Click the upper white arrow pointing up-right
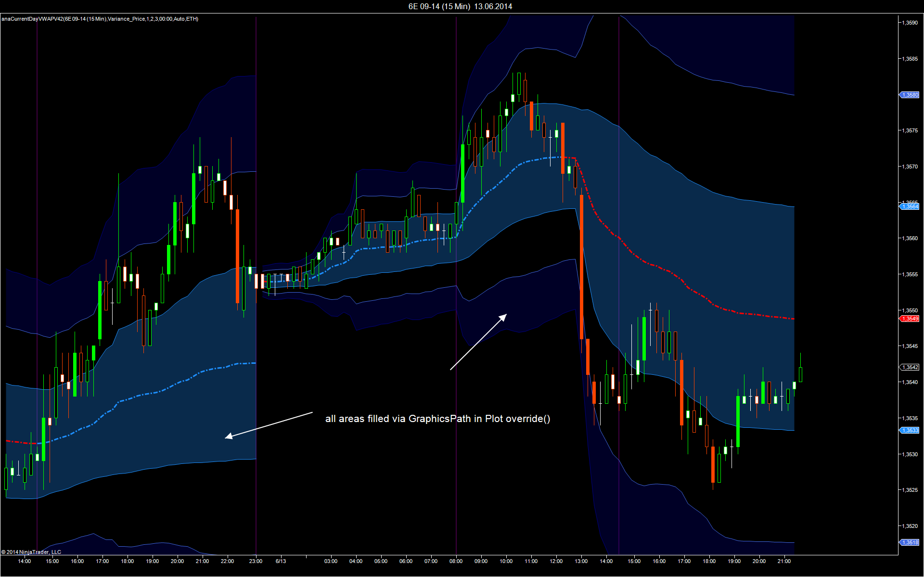 pos(478,342)
